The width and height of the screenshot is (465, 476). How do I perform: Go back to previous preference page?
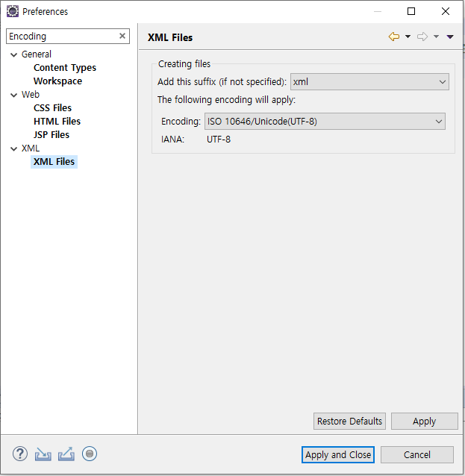[394, 37]
